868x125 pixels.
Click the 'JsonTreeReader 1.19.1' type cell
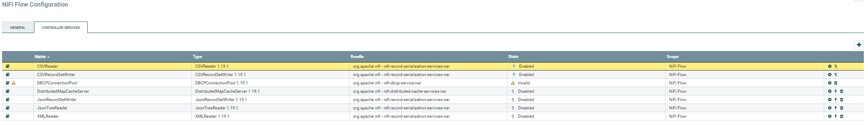[x=270, y=108]
